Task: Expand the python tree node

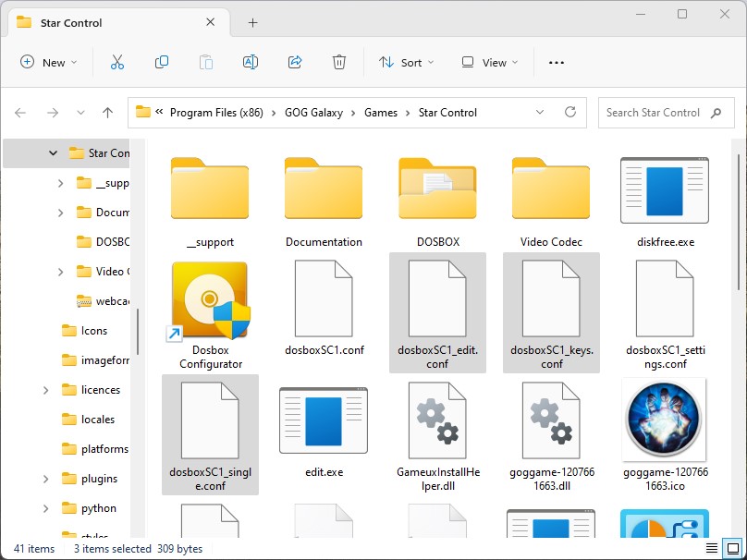Action: point(45,508)
